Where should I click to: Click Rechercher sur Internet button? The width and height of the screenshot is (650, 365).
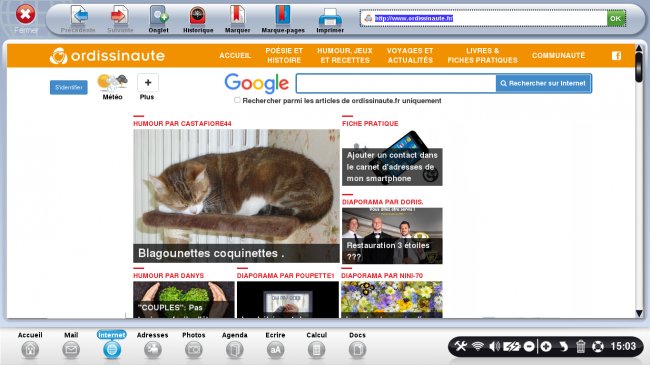pos(543,83)
